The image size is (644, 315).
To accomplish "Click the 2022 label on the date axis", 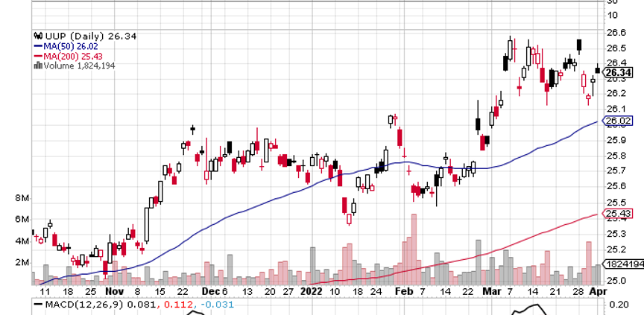I will click(312, 292).
